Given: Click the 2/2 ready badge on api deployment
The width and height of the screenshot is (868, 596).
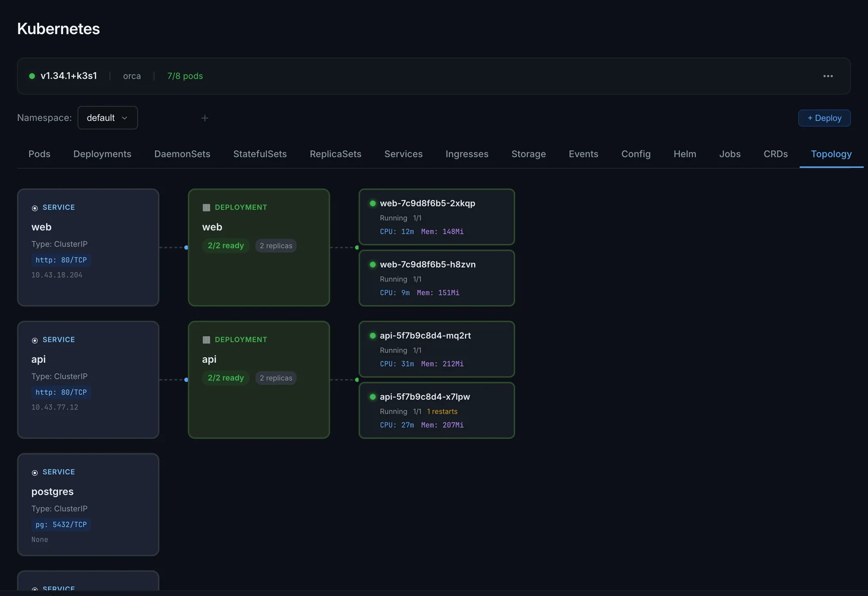Looking at the screenshot, I should coord(226,378).
